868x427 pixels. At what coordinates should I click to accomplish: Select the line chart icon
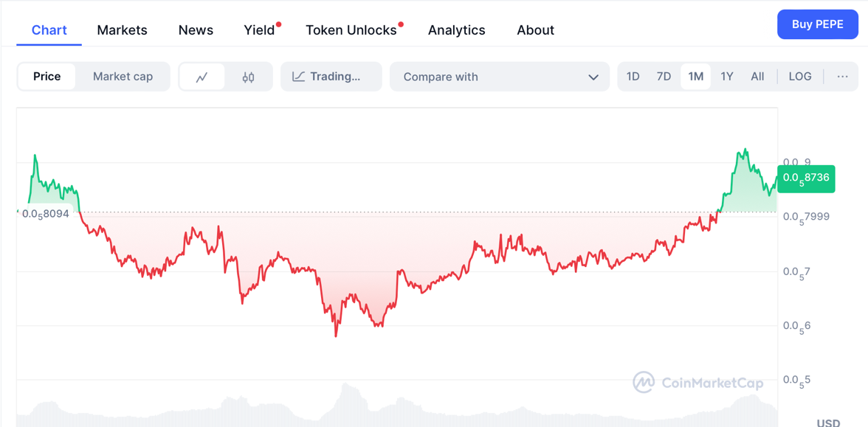[x=201, y=77]
